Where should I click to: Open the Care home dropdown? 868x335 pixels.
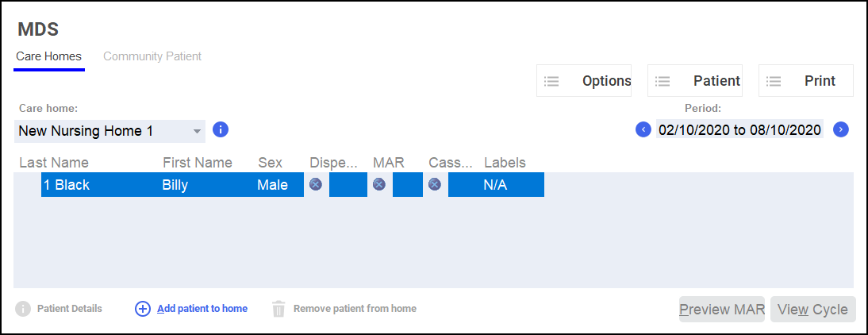197,130
